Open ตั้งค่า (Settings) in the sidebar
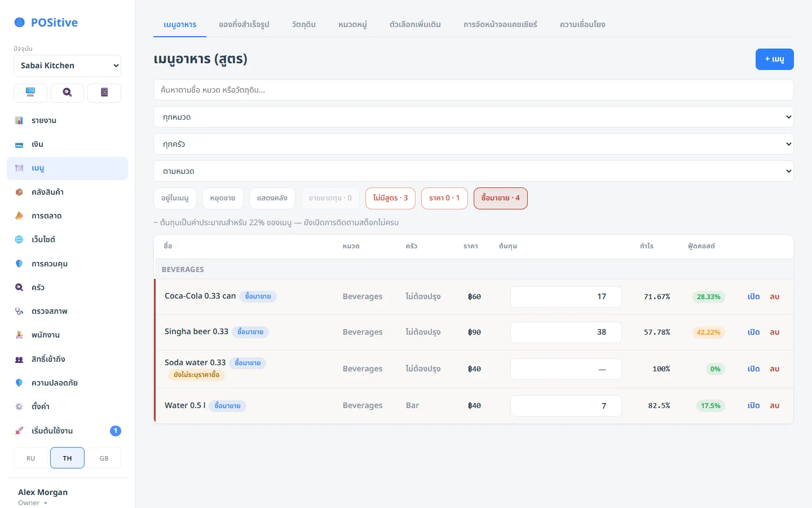This screenshot has width=812, height=508. click(68, 406)
